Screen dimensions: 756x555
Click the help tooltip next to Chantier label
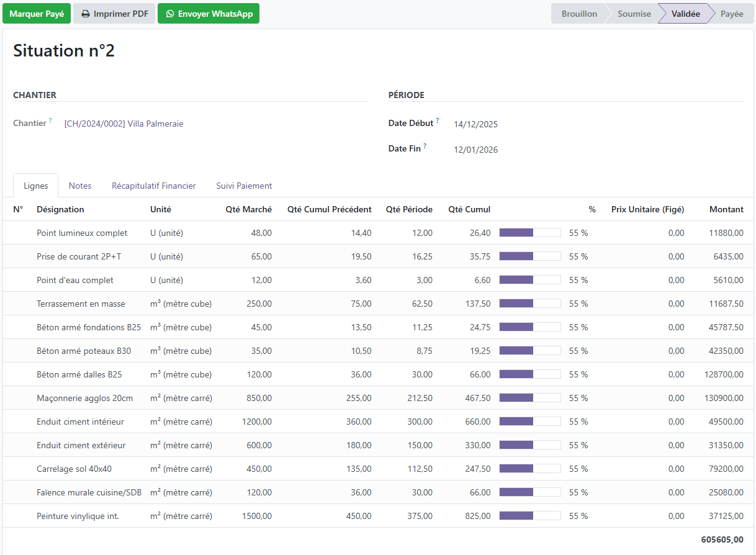[50, 120]
